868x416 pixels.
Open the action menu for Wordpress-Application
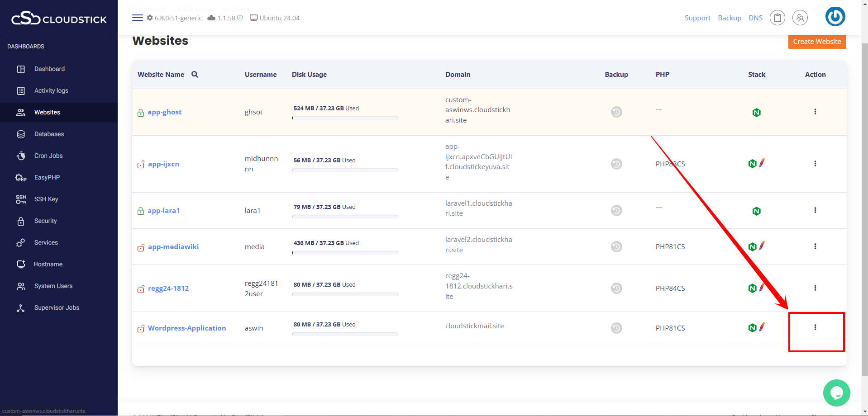(x=815, y=327)
